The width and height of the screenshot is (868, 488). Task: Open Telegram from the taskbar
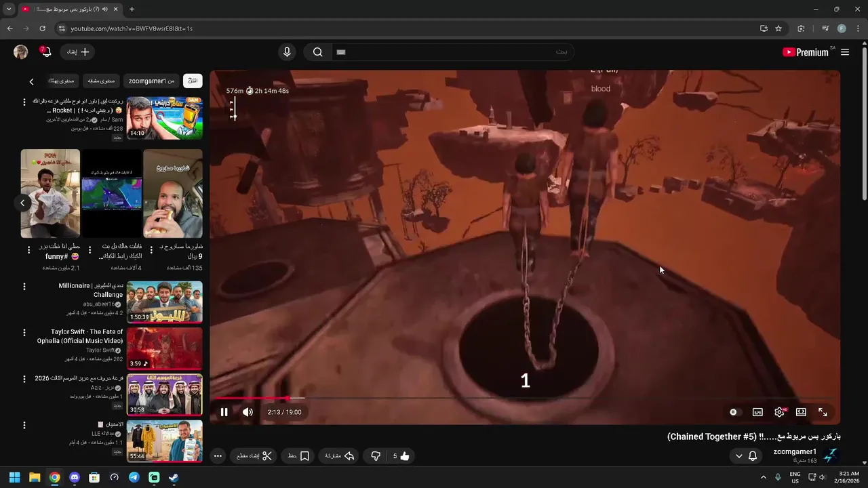click(x=134, y=477)
